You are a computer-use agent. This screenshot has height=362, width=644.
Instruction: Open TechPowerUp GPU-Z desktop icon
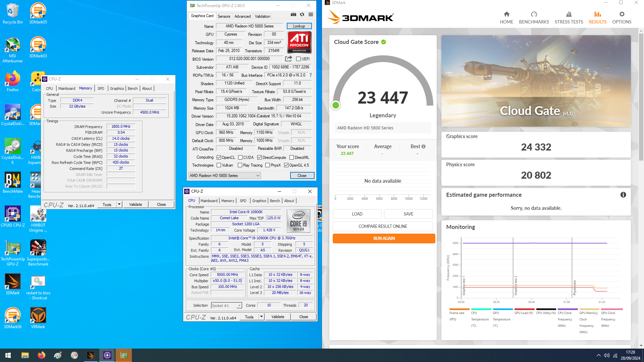click(x=13, y=253)
